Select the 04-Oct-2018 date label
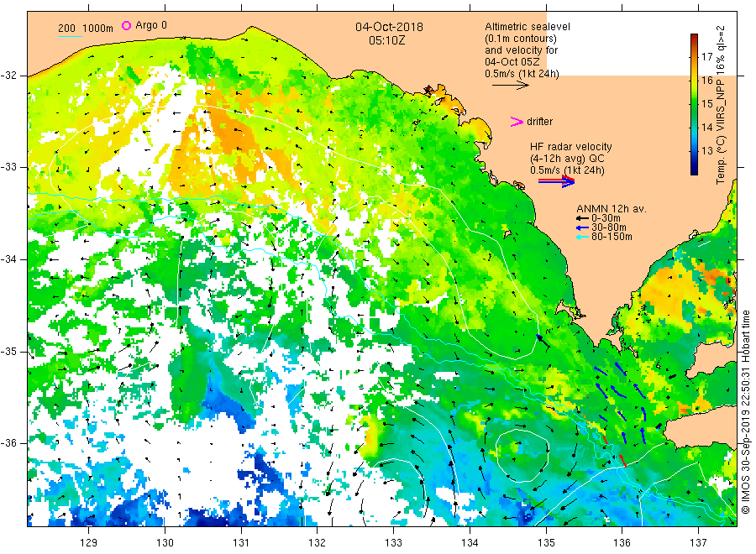This screenshot has height=554, width=756. pyautogui.click(x=389, y=27)
